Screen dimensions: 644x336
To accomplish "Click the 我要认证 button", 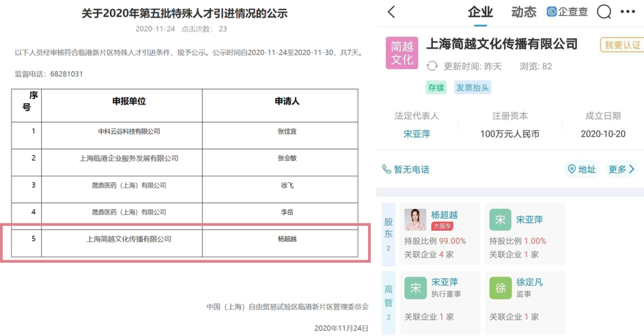I will [x=622, y=45].
